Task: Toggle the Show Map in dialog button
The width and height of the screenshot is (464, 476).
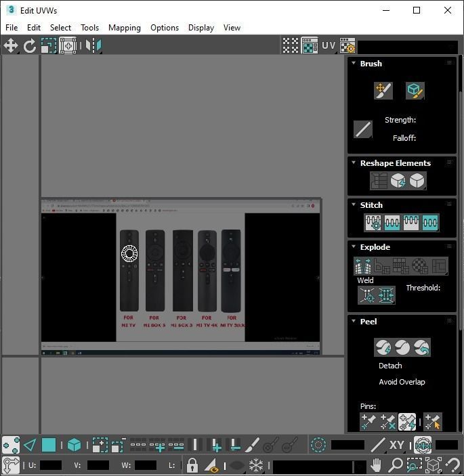Action: pyautogui.click(x=310, y=45)
